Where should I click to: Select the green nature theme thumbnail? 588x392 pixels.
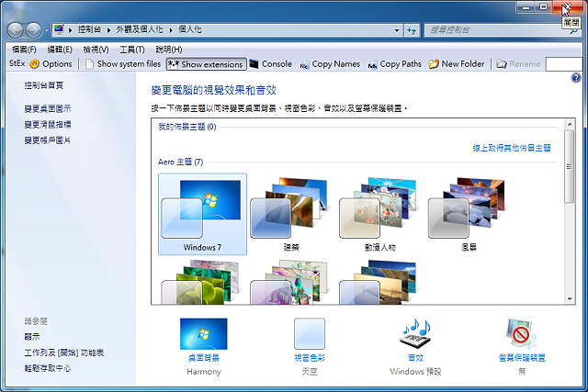(200, 282)
